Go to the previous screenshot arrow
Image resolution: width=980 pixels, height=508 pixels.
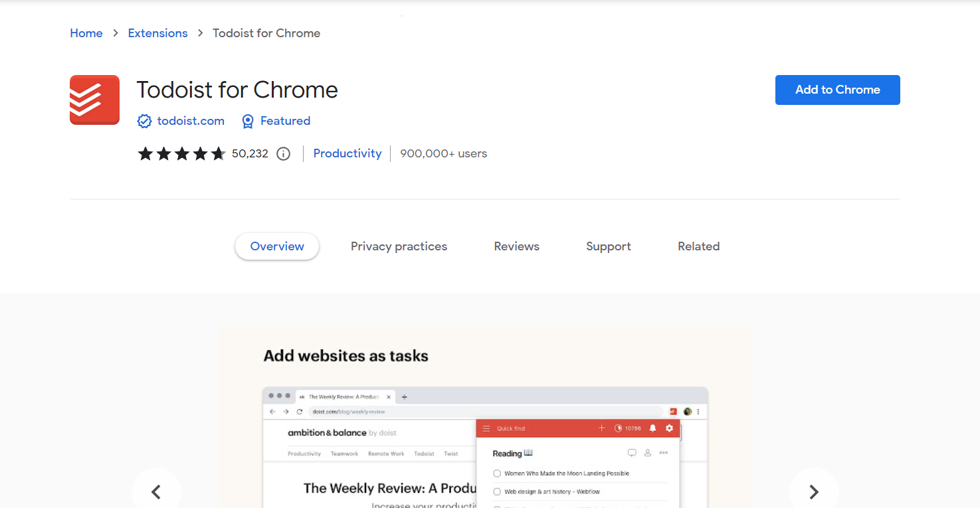point(156,492)
